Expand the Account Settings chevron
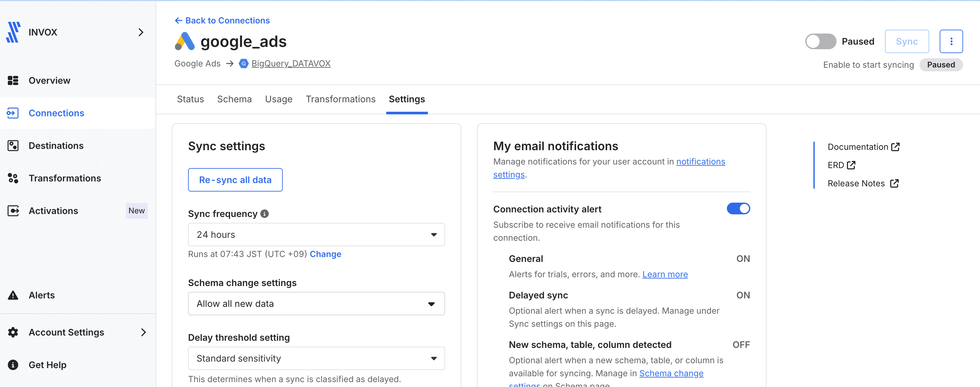The height and width of the screenshot is (387, 980). [x=143, y=332]
